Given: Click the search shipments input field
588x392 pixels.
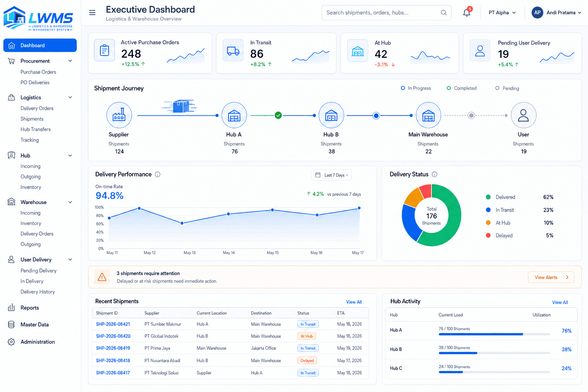Looking at the screenshot, I should [x=386, y=13].
